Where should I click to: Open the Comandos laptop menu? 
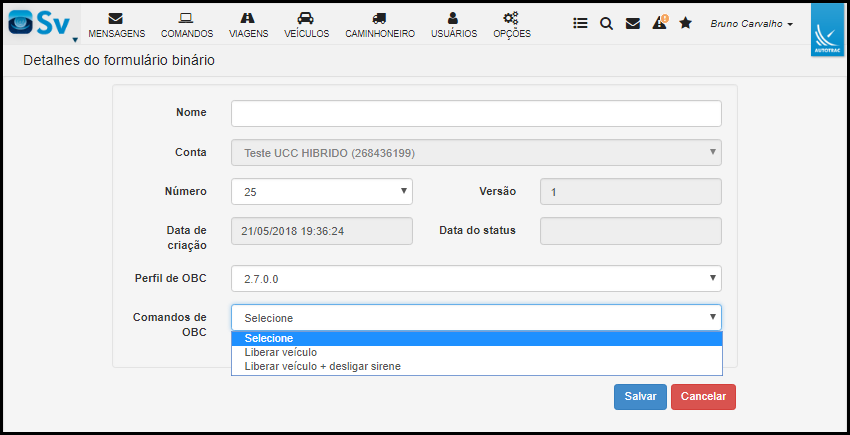tap(187, 24)
